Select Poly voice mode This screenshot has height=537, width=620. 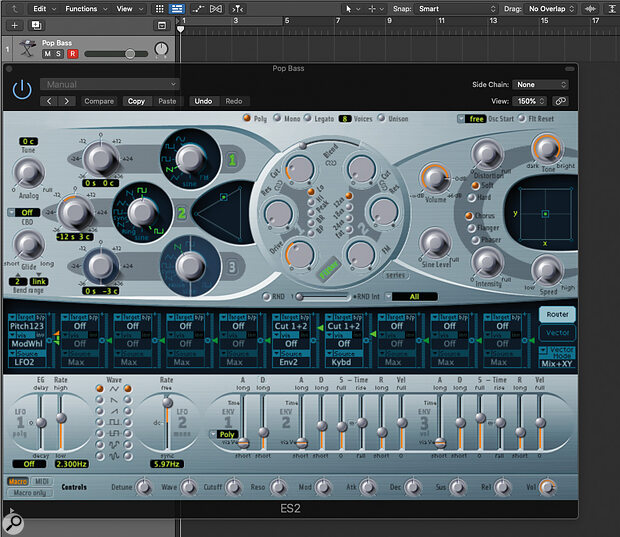(x=247, y=118)
